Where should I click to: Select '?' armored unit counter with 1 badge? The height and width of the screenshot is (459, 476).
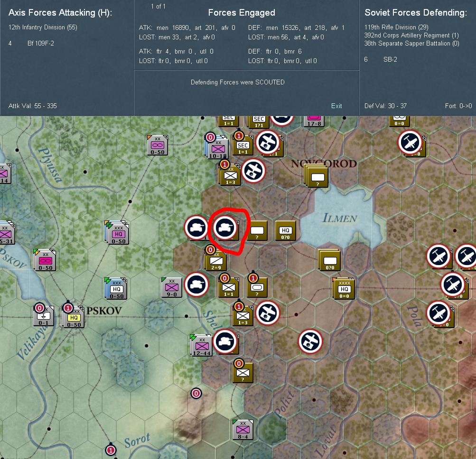(257, 287)
